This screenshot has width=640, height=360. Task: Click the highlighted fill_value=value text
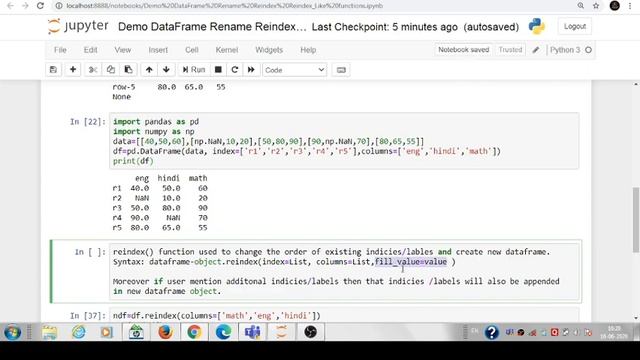point(411,262)
